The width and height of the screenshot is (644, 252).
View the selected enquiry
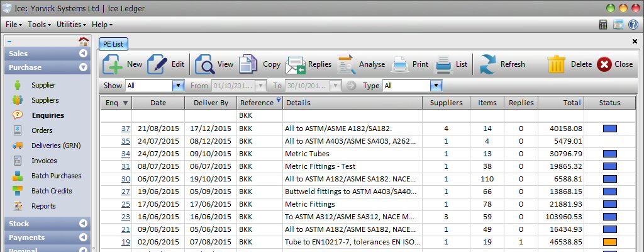coord(214,64)
